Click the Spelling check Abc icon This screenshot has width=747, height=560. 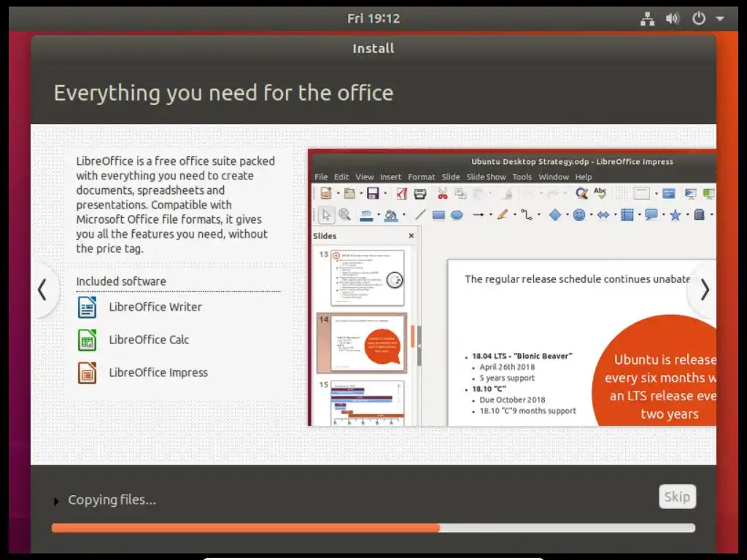(600, 192)
